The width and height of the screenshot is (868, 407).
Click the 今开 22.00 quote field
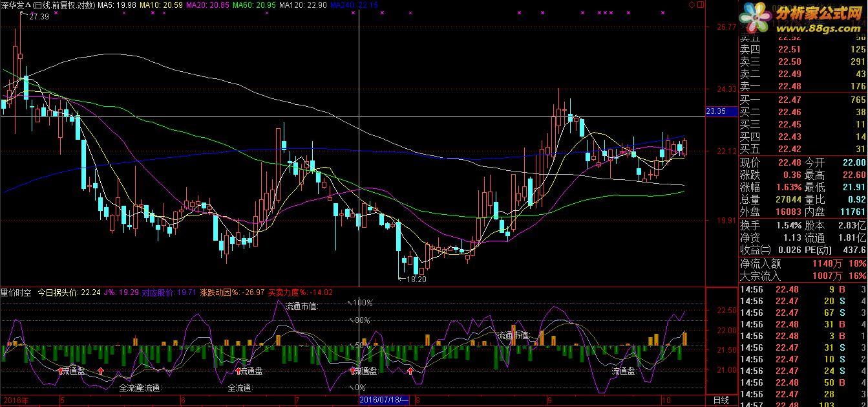tap(835, 162)
